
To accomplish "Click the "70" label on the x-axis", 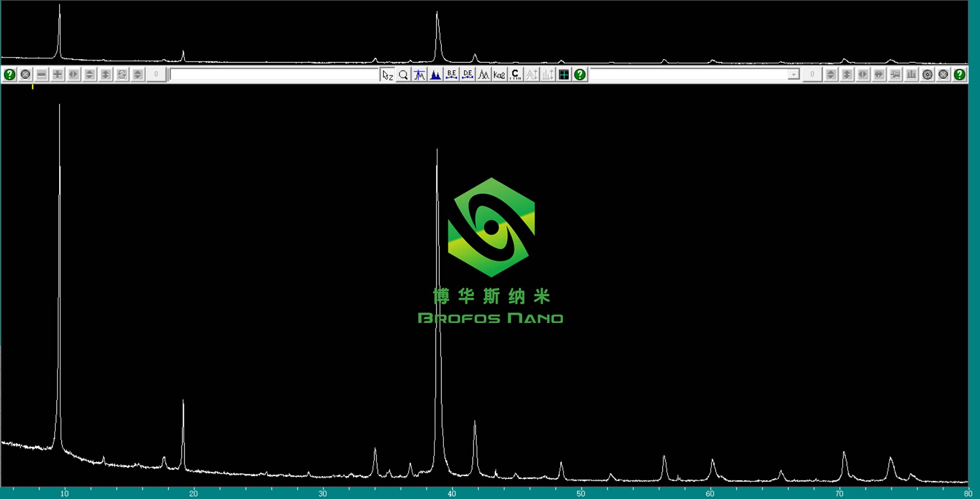I will point(839,493).
